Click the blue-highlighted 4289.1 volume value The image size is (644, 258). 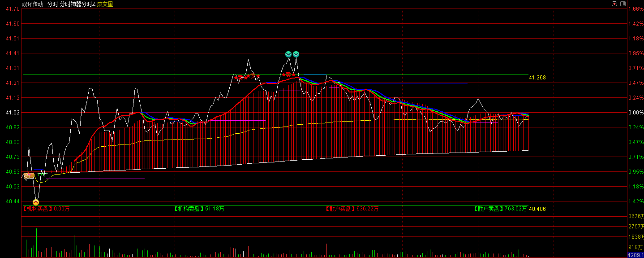tap(635, 255)
